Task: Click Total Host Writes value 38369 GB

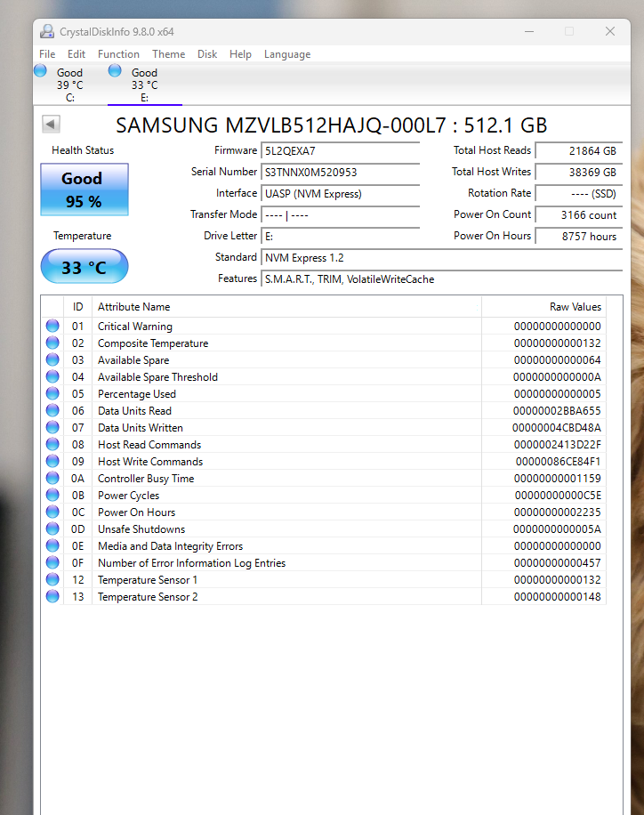Action: 578,172
